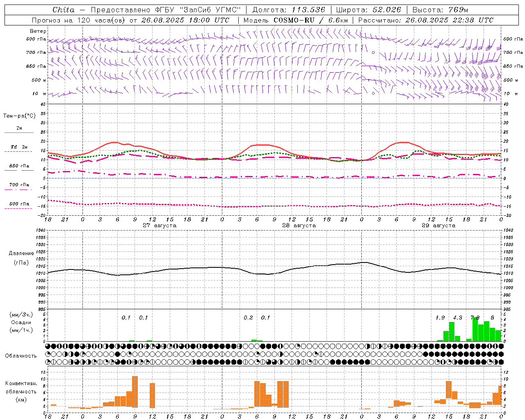
Task: Click the tallest orange convective bar on 27 августа
Action: [x=135, y=392]
